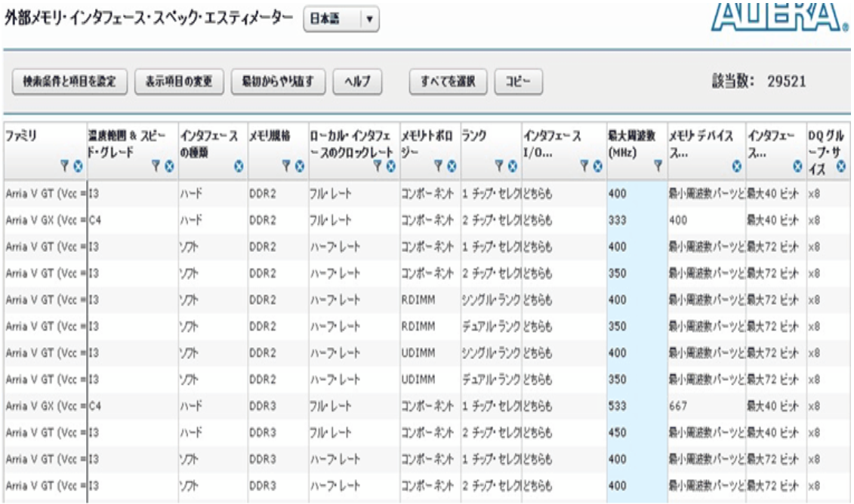Click filter icon in 最大周波数 (MHz) column
This screenshot has height=504, width=854.
[x=658, y=164]
